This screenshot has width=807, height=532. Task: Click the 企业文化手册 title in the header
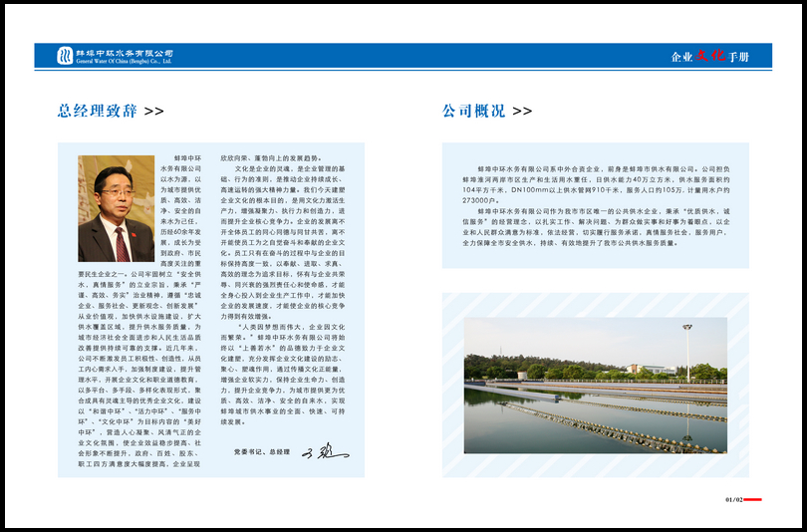pyautogui.click(x=709, y=56)
